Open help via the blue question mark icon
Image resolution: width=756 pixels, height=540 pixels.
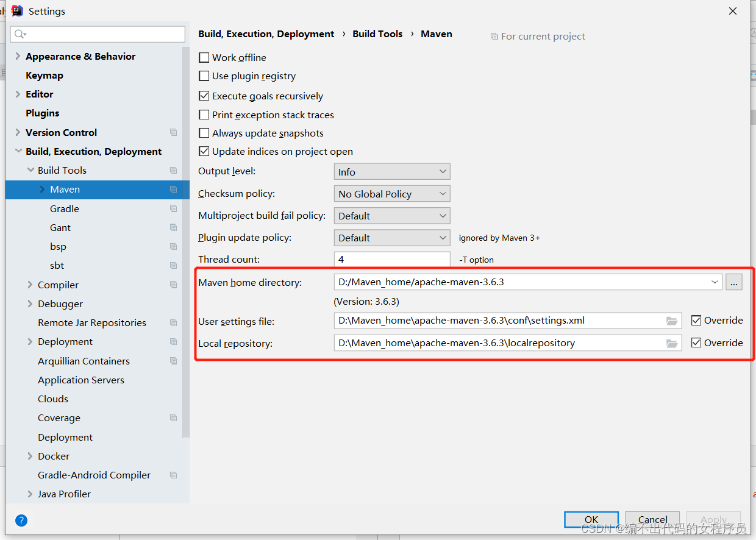(21, 520)
